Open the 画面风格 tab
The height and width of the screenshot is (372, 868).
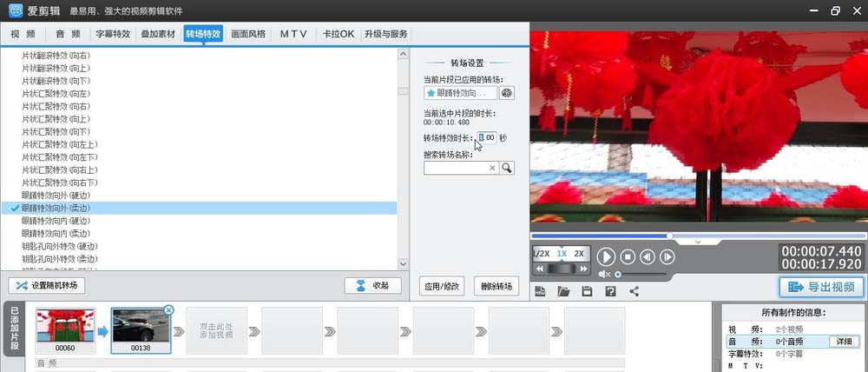[248, 34]
